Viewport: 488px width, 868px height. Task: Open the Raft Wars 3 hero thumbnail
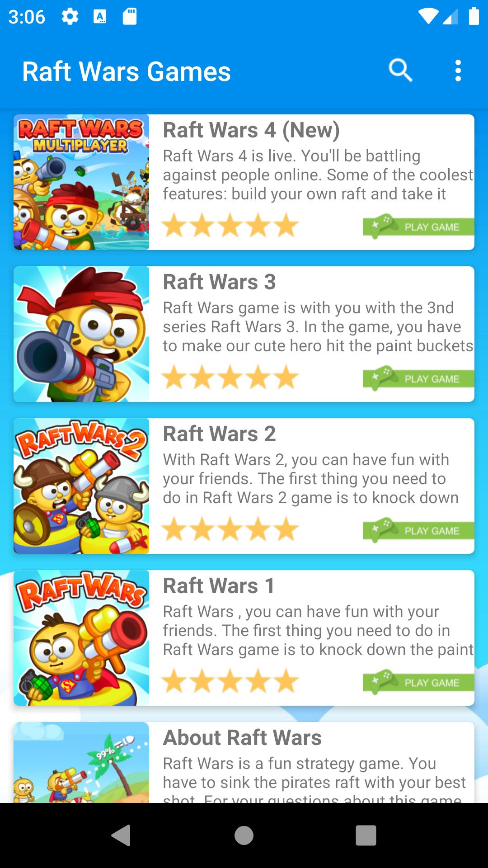pos(81,334)
